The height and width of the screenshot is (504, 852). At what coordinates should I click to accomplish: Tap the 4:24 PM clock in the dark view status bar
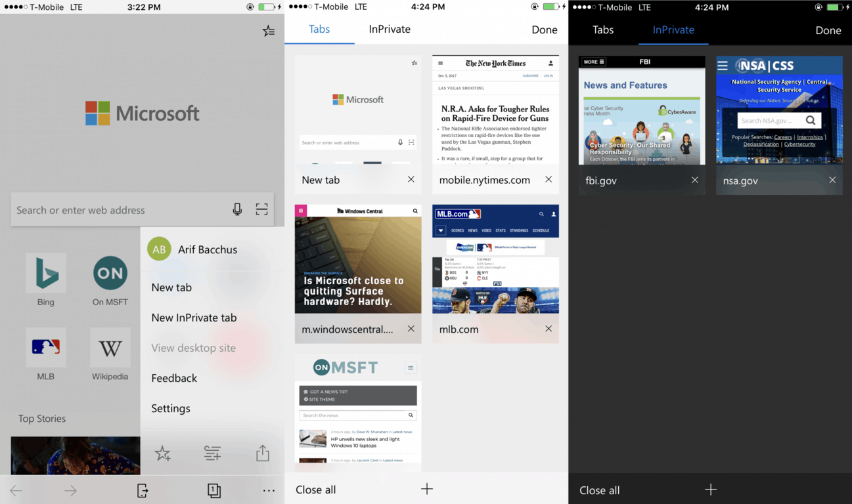click(711, 7)
